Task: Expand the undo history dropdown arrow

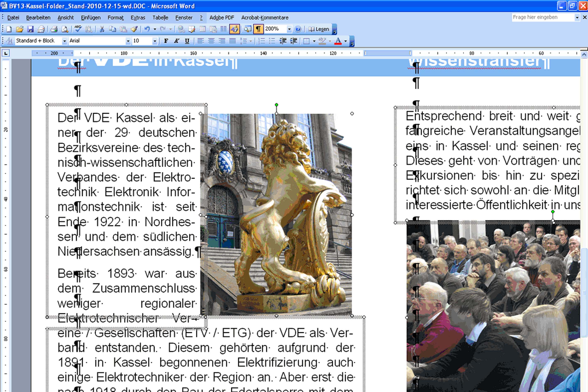Action: pyautogui.click(x=155, y=29)
